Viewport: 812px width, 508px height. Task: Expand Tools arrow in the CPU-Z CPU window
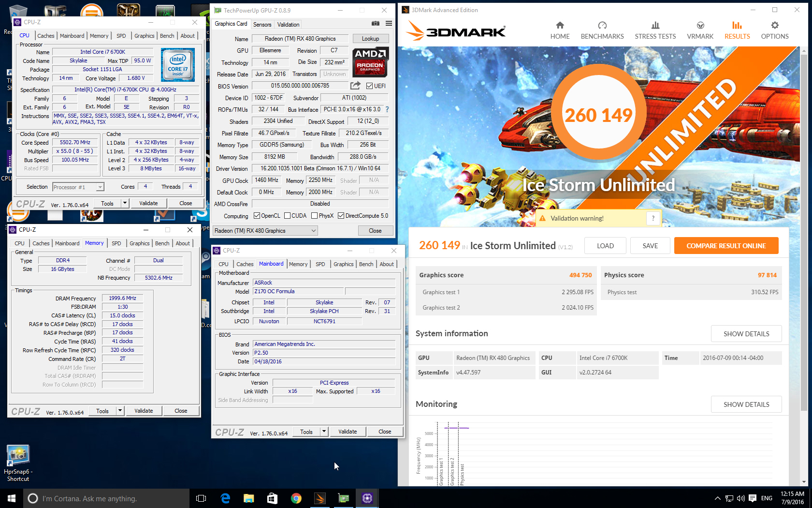click(x=125, y=203)
